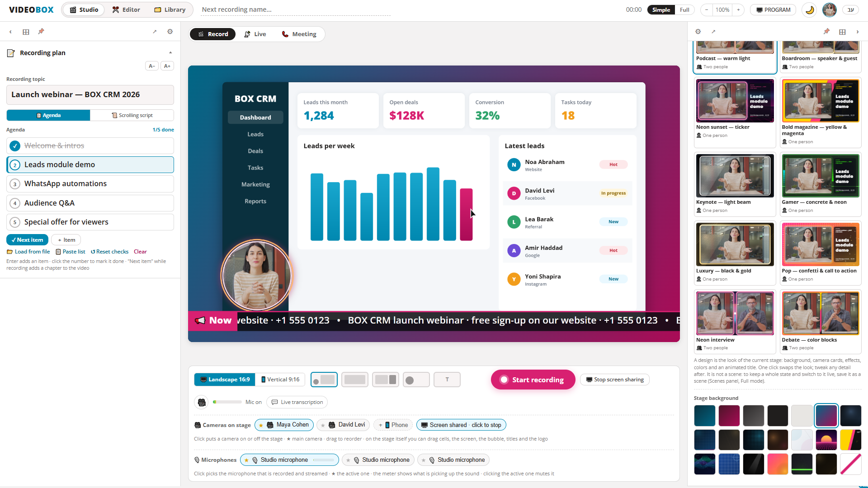Click the Next recording name field
Image resolution: width=868 pixels, height=488 pixels.
296,9
